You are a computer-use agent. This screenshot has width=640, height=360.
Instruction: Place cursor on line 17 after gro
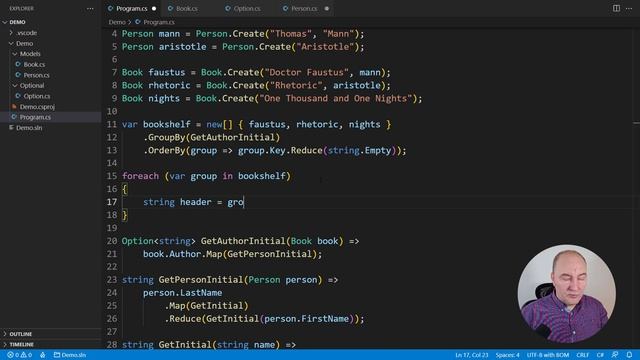[x=244, y=202]
